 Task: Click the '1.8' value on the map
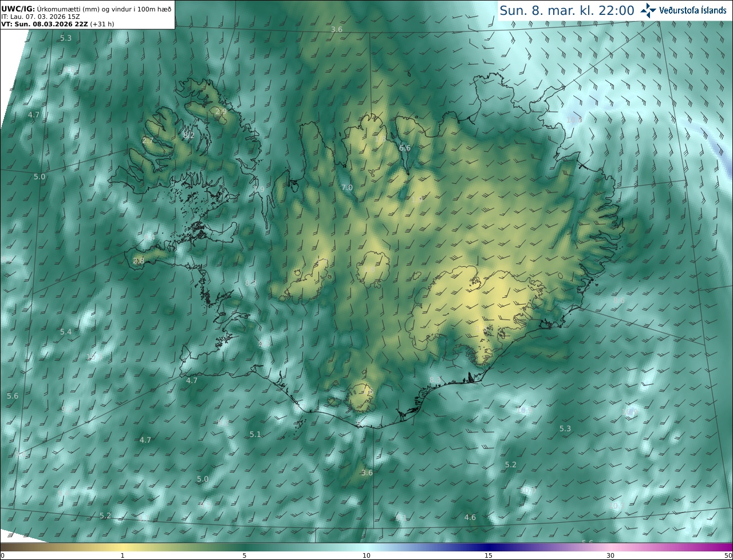(x=380, y=139)
